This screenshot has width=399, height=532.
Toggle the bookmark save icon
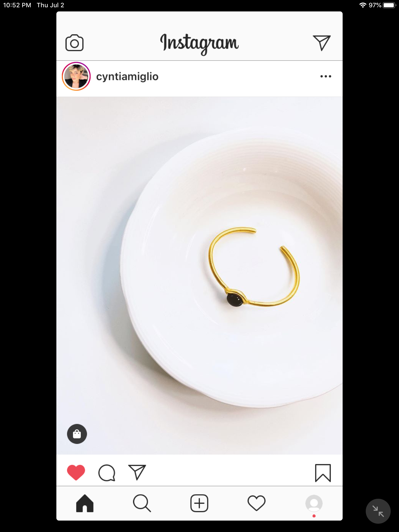pyautogui.click(x=323, y=473)
